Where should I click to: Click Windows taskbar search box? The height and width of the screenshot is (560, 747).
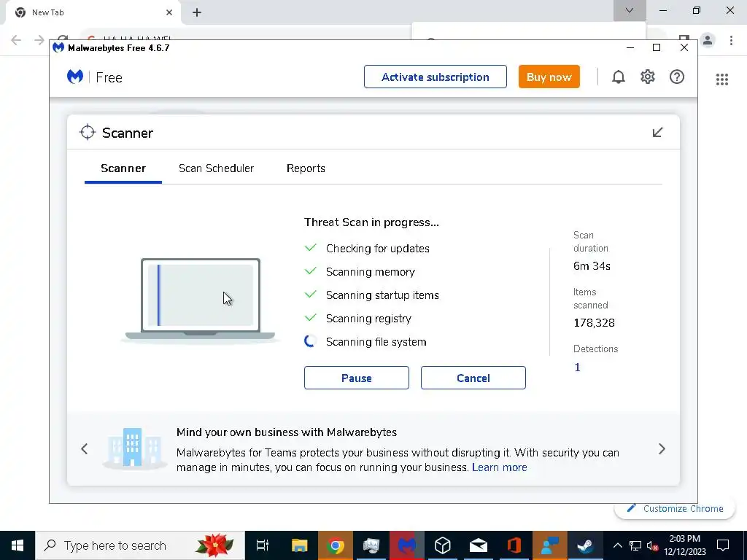[x=140, y=545]
